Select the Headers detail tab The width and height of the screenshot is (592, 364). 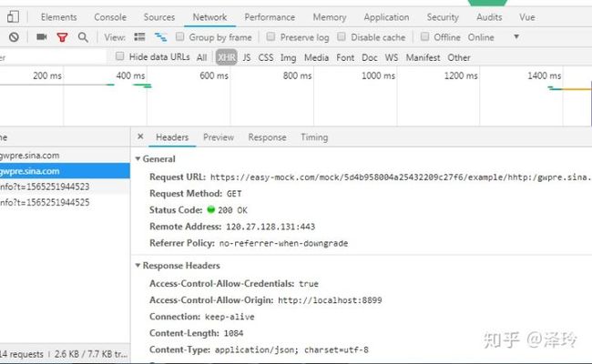172,137
